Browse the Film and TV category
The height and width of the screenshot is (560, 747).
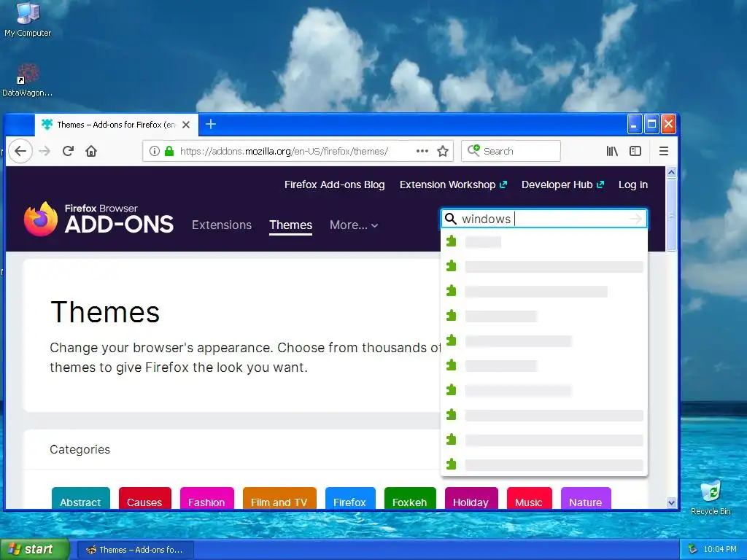279,498
